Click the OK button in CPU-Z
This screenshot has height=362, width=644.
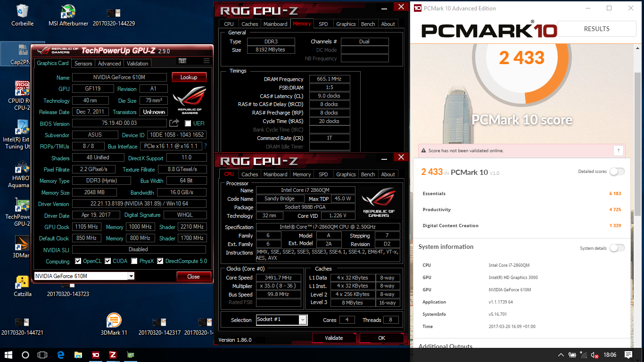[x=382, y=337]
